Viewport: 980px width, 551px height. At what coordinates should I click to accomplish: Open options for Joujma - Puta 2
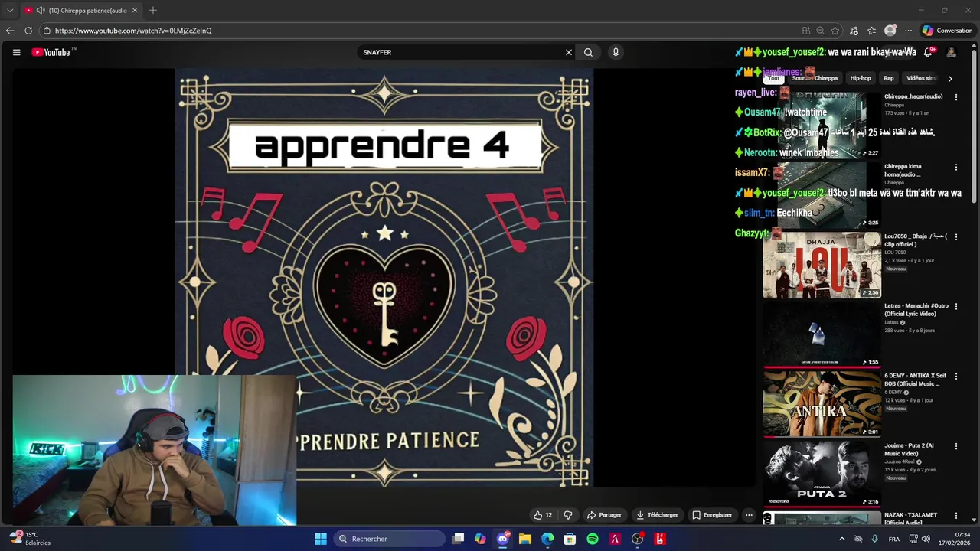coord(955,445)
